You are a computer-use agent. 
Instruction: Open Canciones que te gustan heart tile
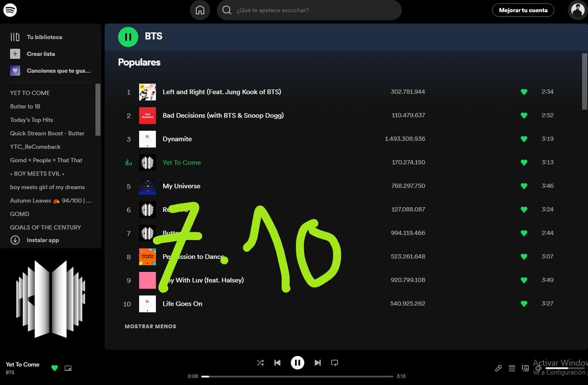[15, 71]
